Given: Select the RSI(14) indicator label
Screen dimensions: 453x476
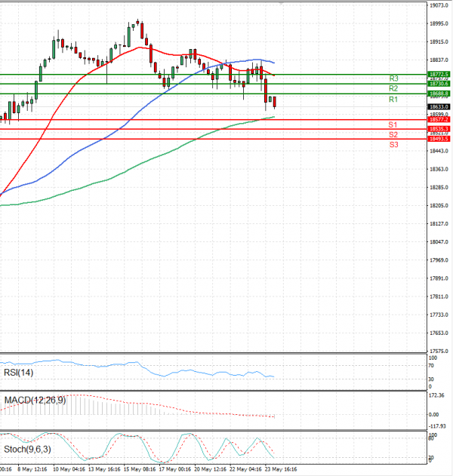Looking at the screenshot, I should (x=20, y=372).
